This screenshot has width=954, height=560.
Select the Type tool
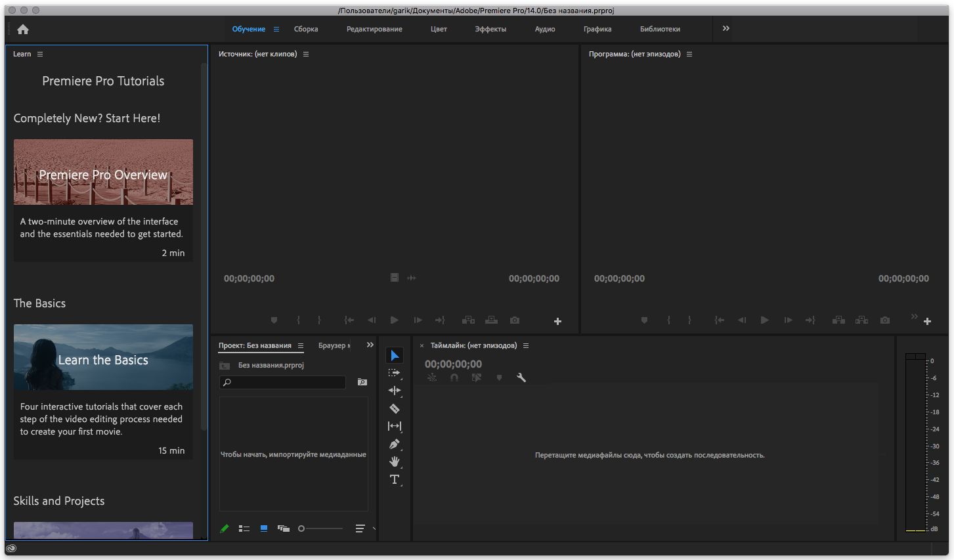pos(395,479)
